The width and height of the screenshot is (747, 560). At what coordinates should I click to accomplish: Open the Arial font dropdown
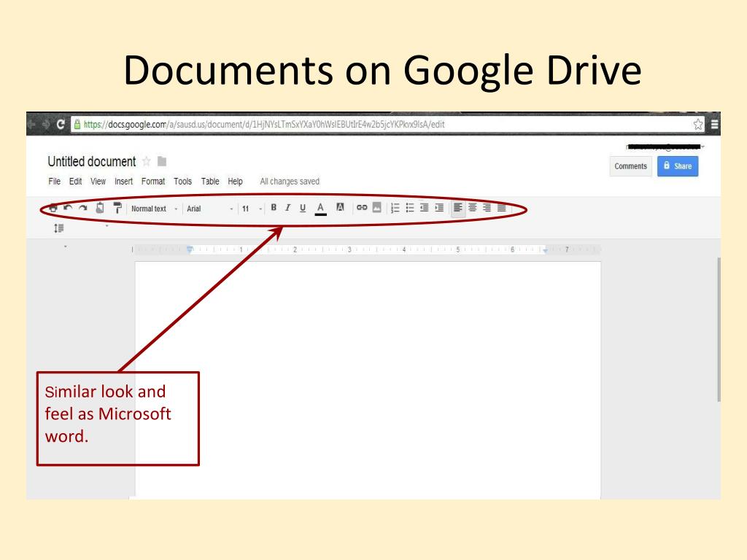(210, 209)
